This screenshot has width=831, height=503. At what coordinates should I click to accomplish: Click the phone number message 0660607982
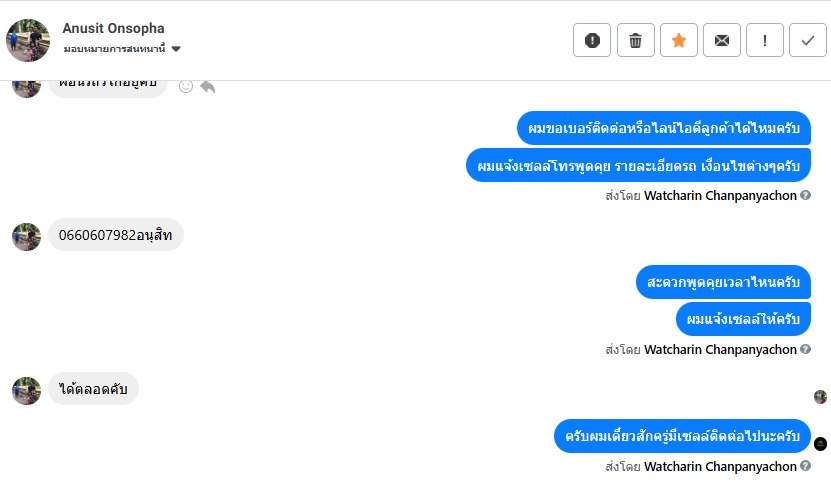coord(116,235)
